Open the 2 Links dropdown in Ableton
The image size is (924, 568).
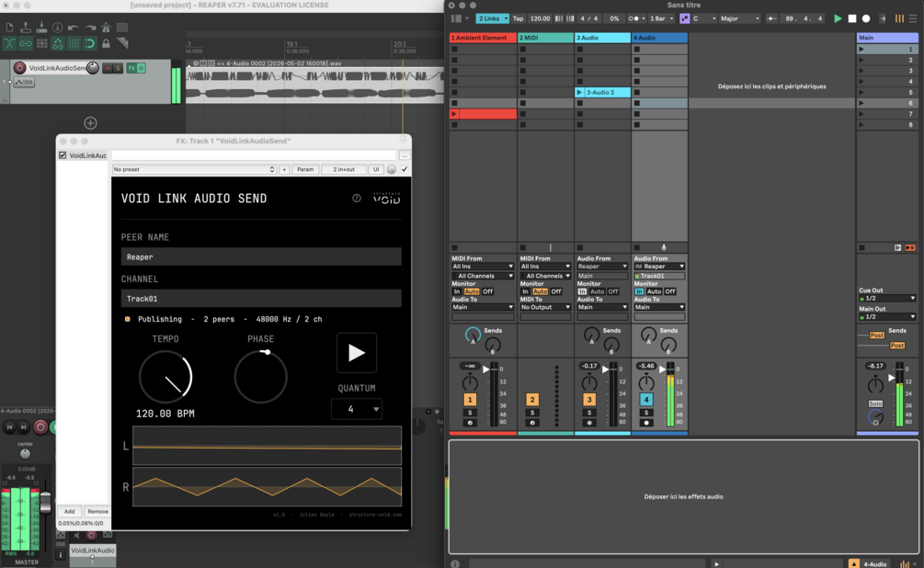click(x=492, y=19)
